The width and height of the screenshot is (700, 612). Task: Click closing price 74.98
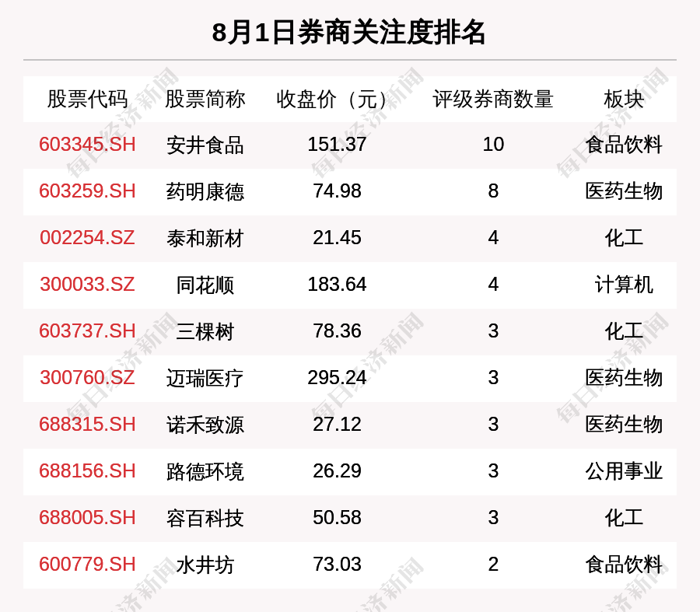(x=337, y=191)
